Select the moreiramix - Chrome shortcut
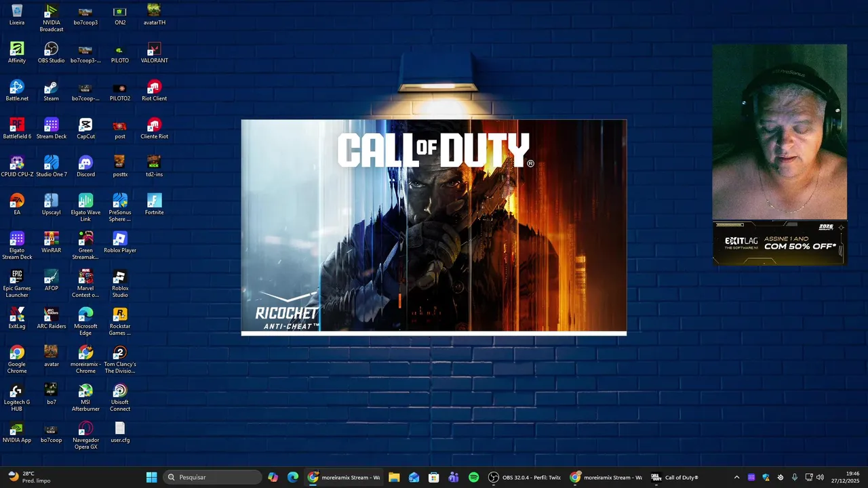Image resolution: width=868 pixels, height=488 pixels. pyautogui.click(x=85, y=360)
